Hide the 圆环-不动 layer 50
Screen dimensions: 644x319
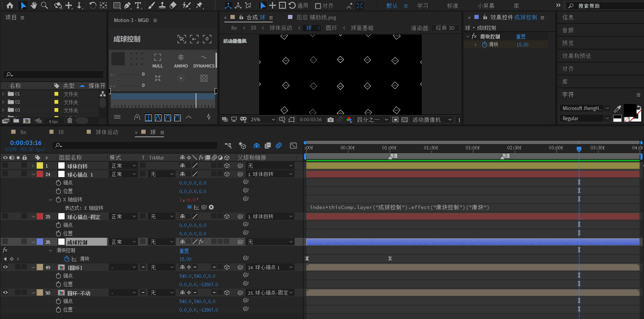[x=5, y=293]
